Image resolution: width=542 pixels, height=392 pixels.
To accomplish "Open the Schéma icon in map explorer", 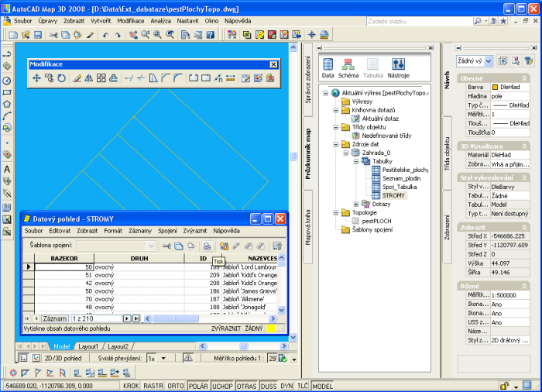I will click(x=348, y=68).
